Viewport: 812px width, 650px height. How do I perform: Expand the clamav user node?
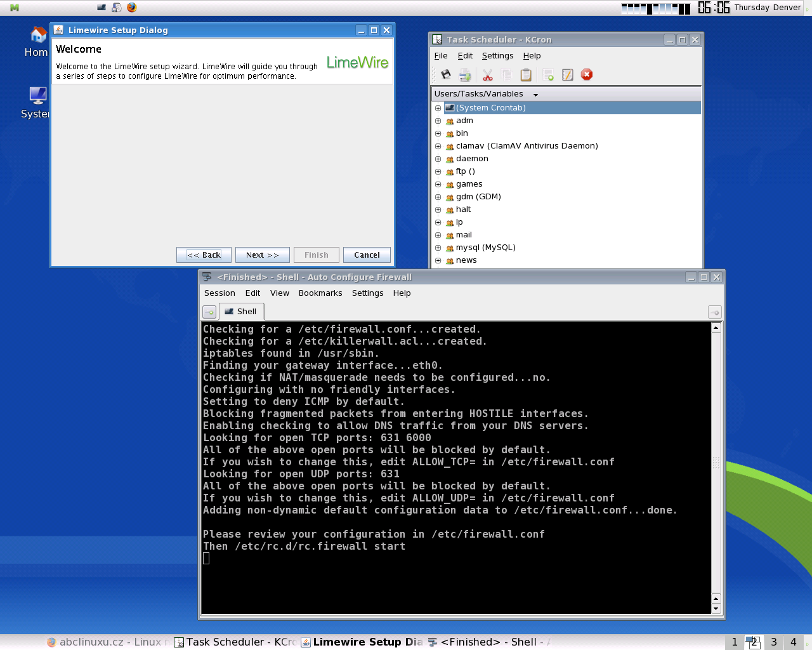438,146
